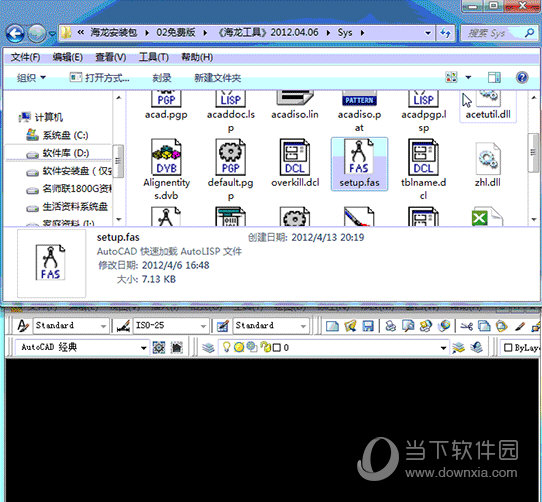542x502 pixels.
Task: Open the 查看(V) menu
Action: click(111, 57)
